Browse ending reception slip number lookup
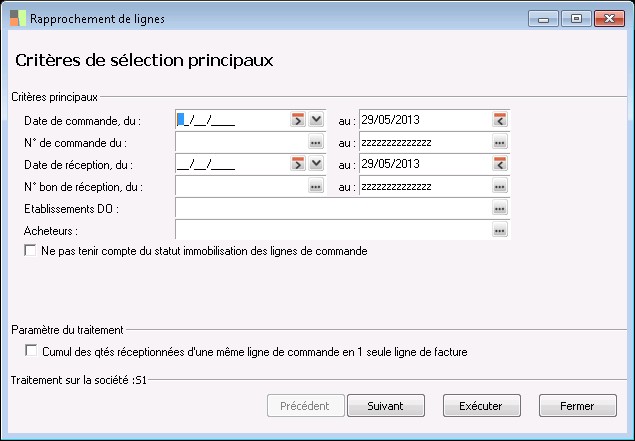The width and height of the screenshot is (635, 441). 500,186
